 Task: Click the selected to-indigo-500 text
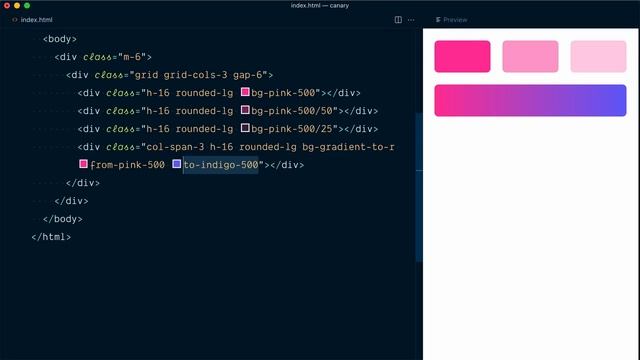click(221, 165)
